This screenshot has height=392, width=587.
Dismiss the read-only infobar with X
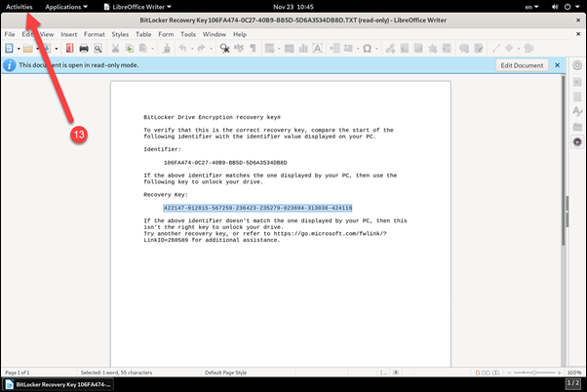pyautogui.click(x=557, y=65)
